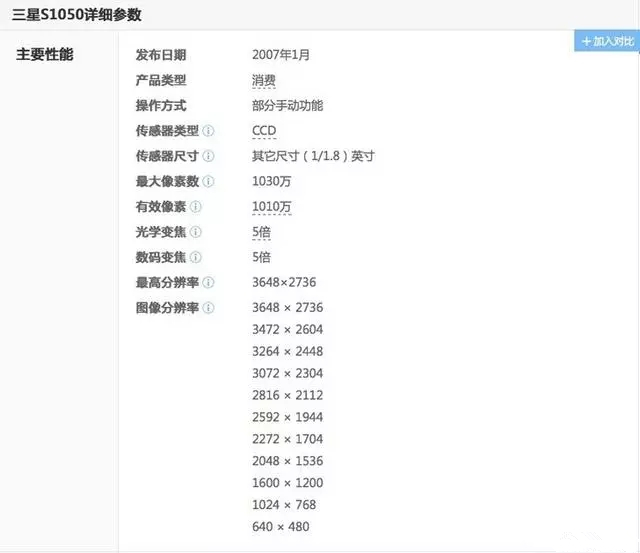Screen dimensions: 640x553
Task: Select the 3472 × 2604 resolution
Action: 287,330
